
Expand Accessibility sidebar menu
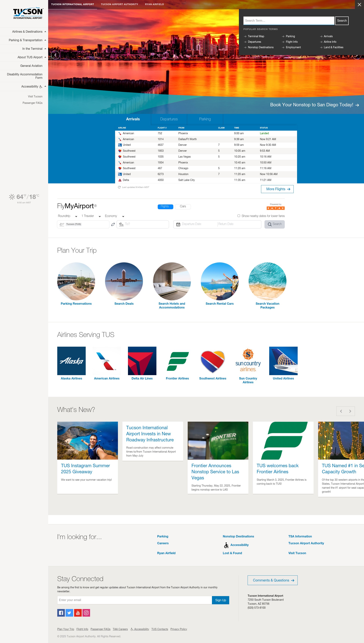point(45,86)
